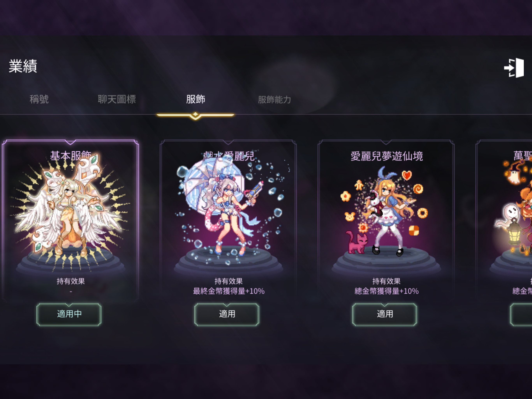532x399 pixels.
Task: Click the 業績 page heading
Action: [x=23, y=66]
